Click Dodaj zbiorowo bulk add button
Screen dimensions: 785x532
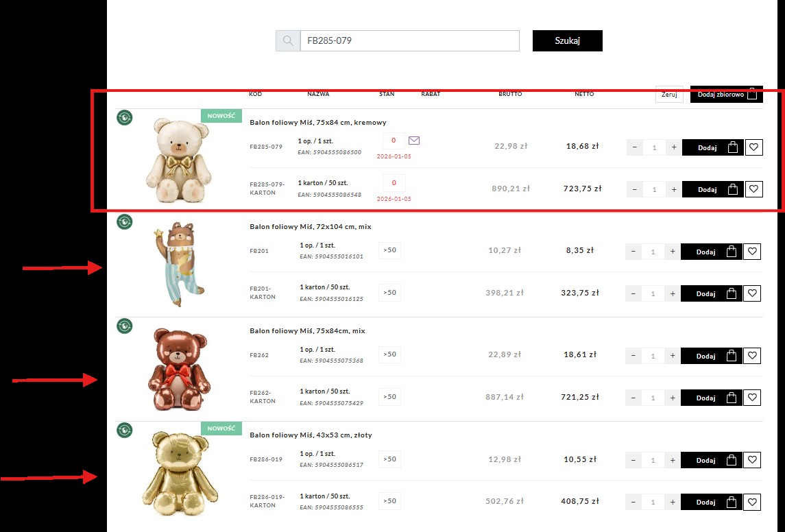(726, 95)
